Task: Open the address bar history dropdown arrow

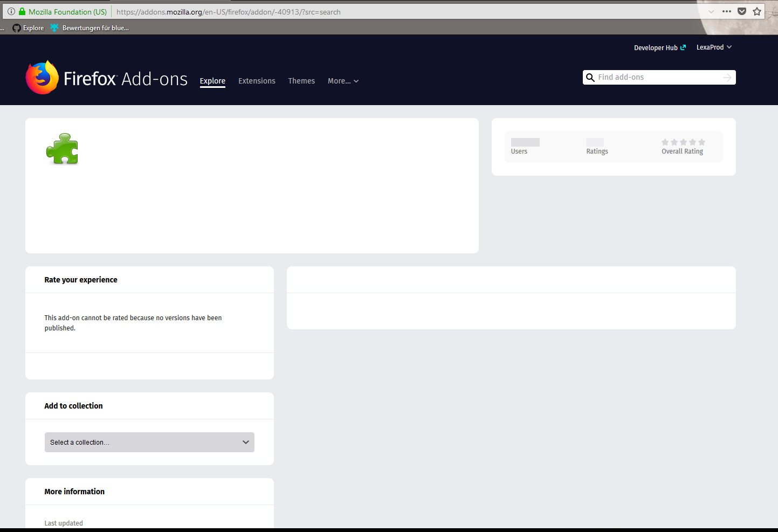Action: click(x=711, y=12)
